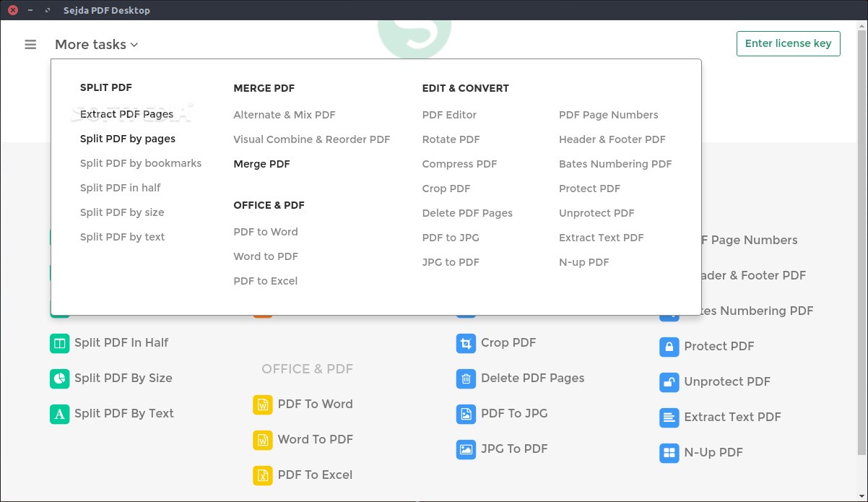Open Extract Text PDF main page link
The height and width of the screenshot is (502, 868).
point(733,417)
